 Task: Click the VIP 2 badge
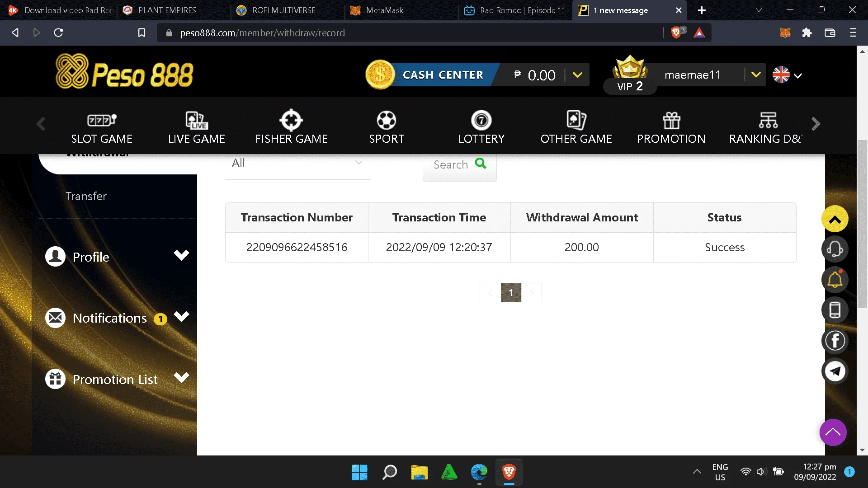click(630, 86)
